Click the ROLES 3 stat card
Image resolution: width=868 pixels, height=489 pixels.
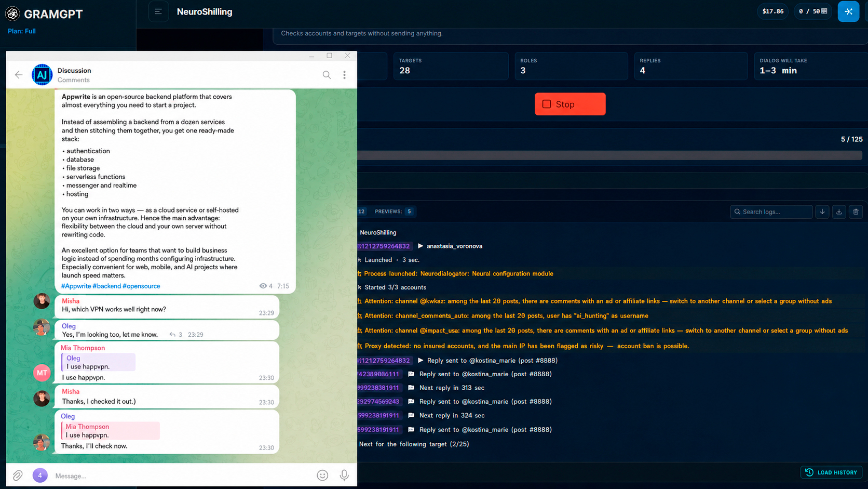pyautogui.click(x=571, y=66)
